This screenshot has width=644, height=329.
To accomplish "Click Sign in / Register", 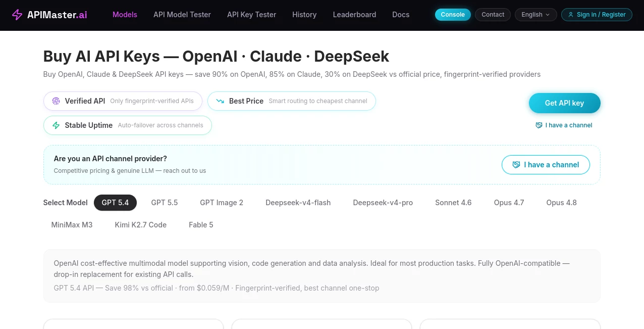I will pos(597,15).
